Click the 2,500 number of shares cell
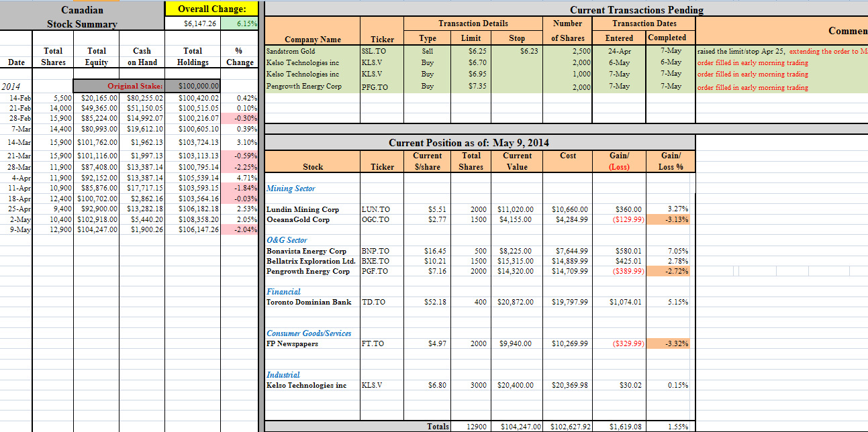 [567, 51]
